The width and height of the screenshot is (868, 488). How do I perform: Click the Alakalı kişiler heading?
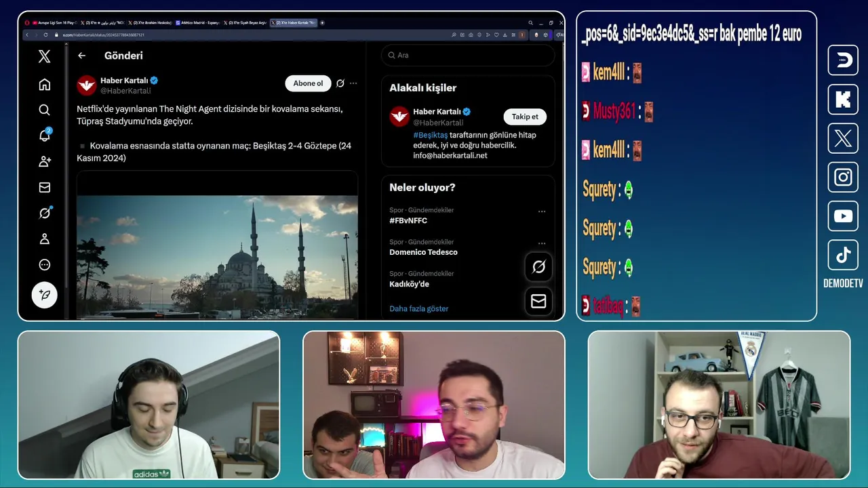click(422, 88)
